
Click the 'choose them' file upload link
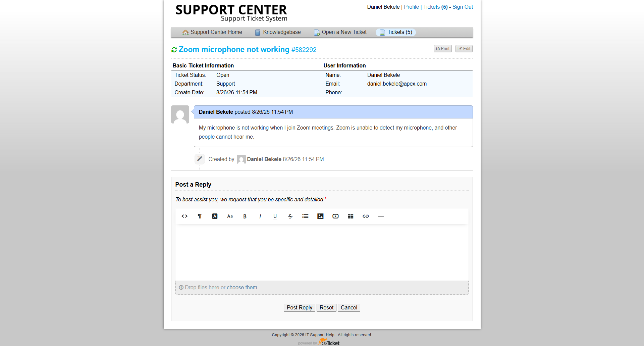click(x=242, y=288)
